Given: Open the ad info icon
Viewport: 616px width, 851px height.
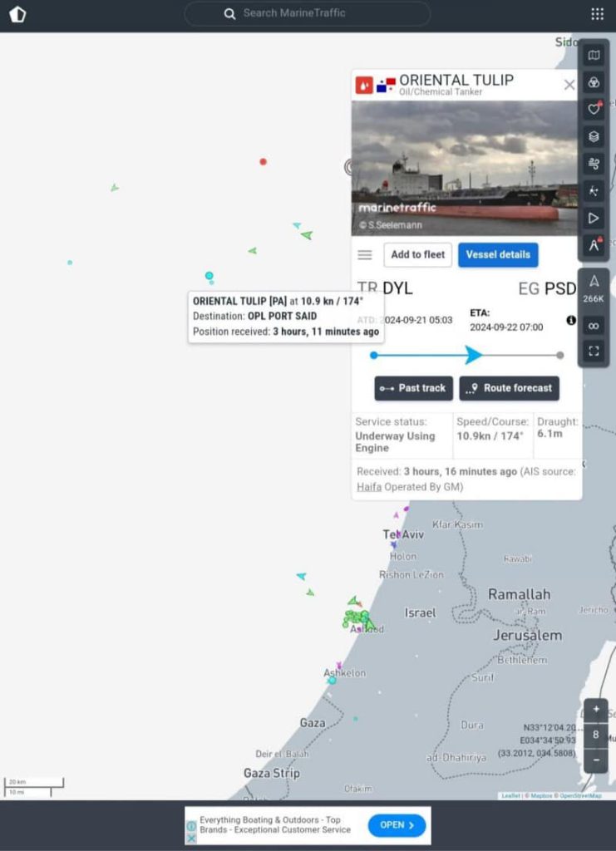Looking at the screenshot, I should [x=191, y=826].
